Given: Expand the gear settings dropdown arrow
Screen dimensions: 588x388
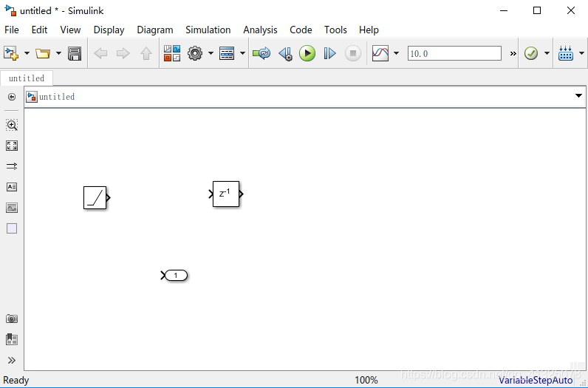Looking at the screenshot, I should (211, 53).
